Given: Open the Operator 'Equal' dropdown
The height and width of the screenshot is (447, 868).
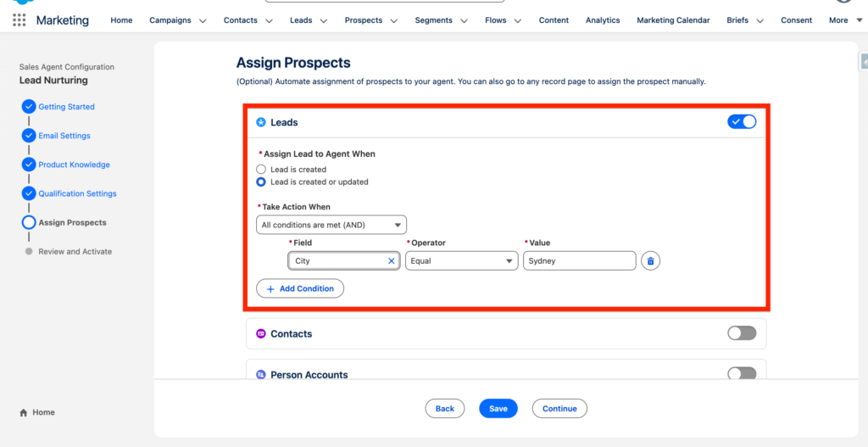Looking at the screenshot, I should [461, 261].
